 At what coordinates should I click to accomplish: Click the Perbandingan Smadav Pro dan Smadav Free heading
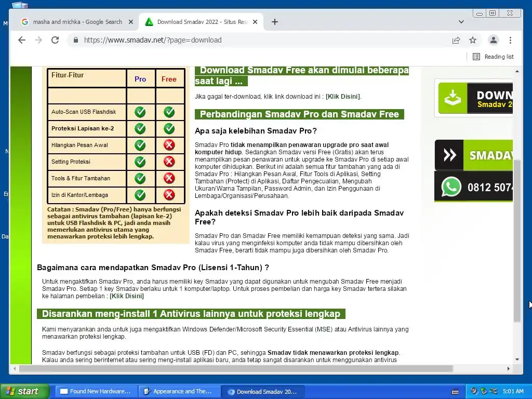pos(299,114)
